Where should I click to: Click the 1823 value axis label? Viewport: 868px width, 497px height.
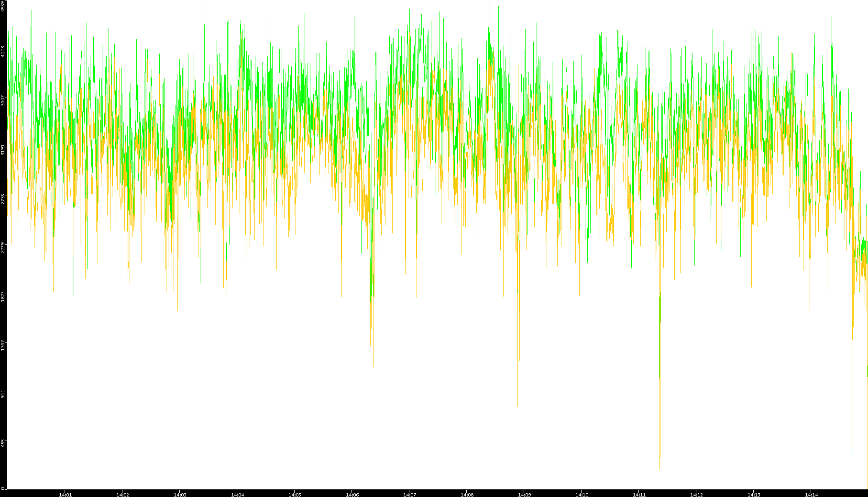(3, 296)
